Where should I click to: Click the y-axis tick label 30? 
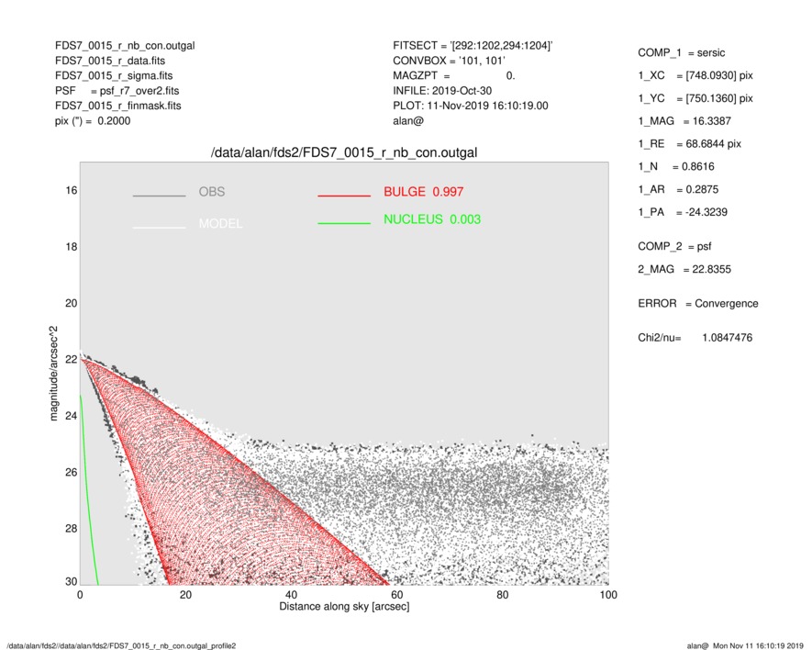71,581
